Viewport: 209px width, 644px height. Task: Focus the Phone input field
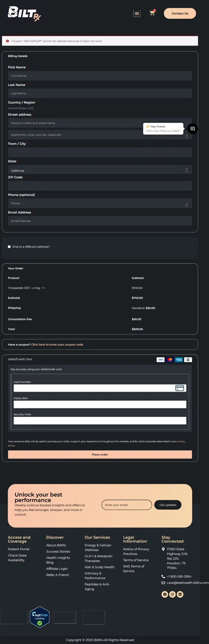(x=100, y=203)
